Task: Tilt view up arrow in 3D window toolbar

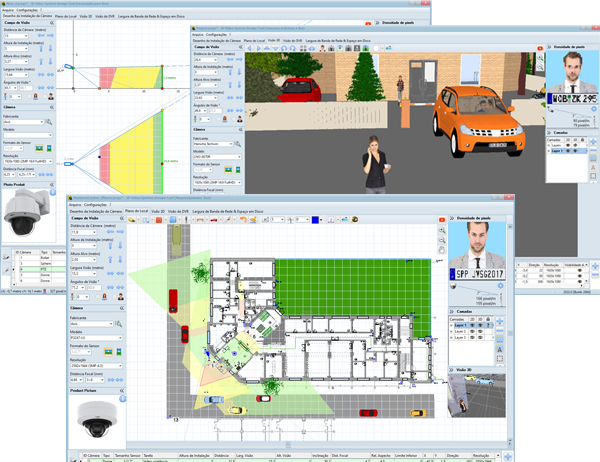Action: [267, 48]
